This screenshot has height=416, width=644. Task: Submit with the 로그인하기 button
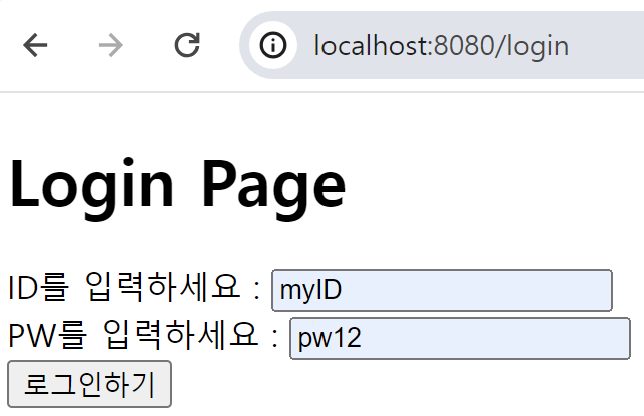90,384
